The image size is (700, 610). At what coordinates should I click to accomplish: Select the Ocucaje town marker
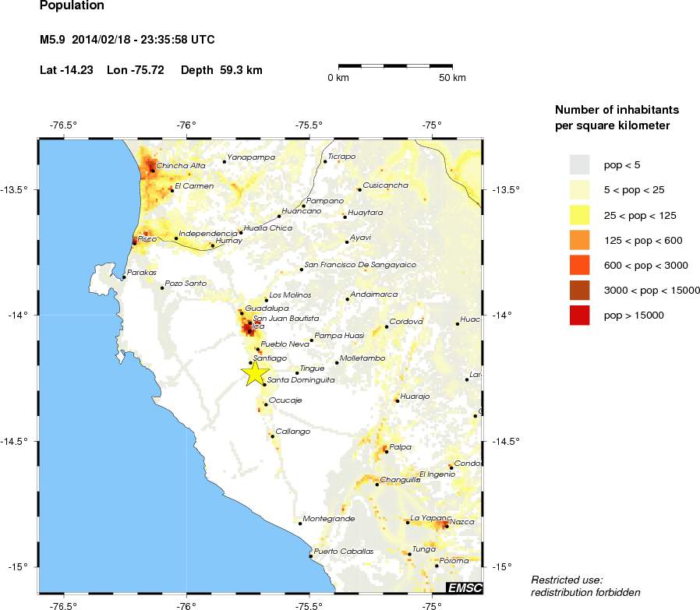point(266,404)
